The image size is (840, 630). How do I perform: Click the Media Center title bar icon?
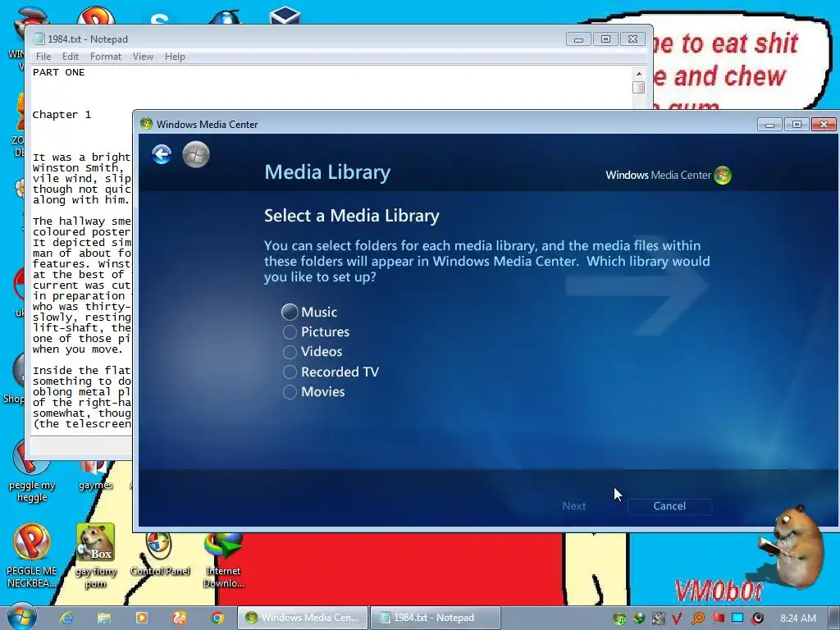click(146, 124)
